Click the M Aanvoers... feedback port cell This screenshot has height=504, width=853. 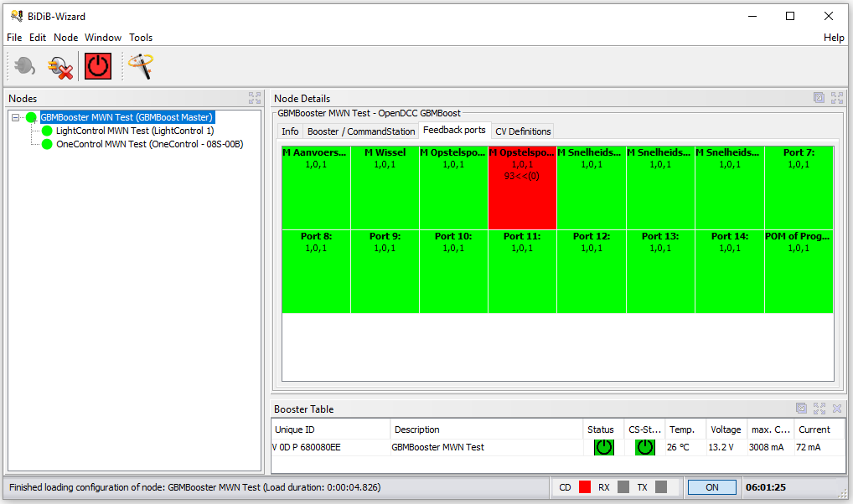(x=316, y=188)
